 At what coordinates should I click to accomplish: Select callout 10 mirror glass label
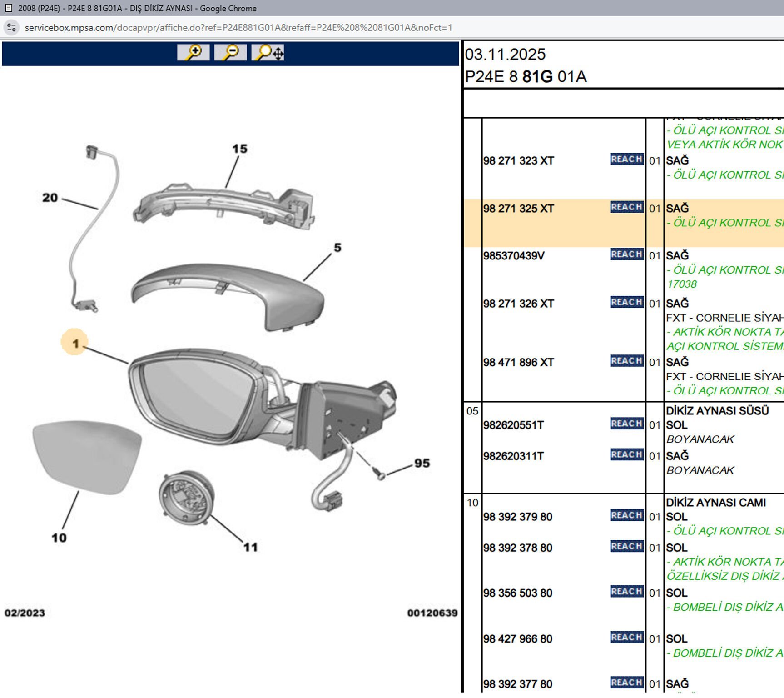(59, 538)
